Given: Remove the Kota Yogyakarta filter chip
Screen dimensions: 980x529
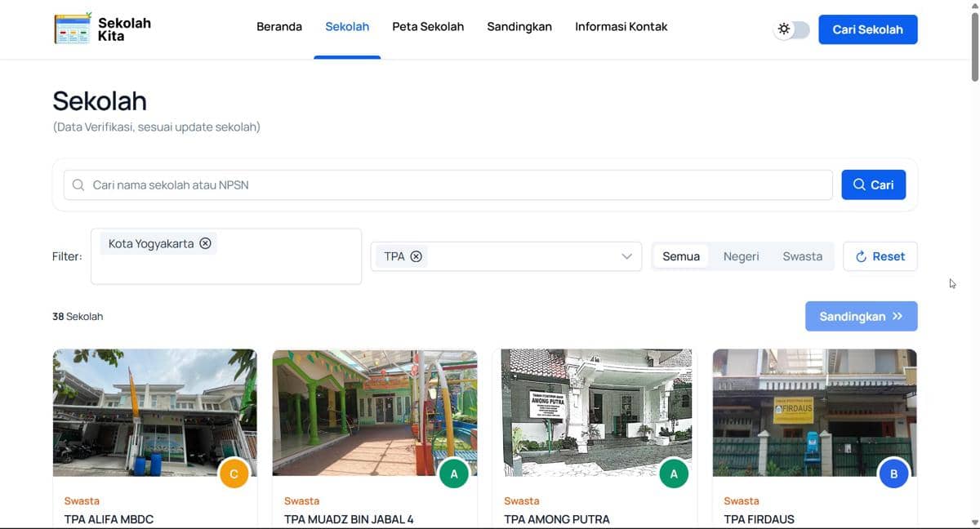Looking at the screenshot, I should (x=206, y=242).
